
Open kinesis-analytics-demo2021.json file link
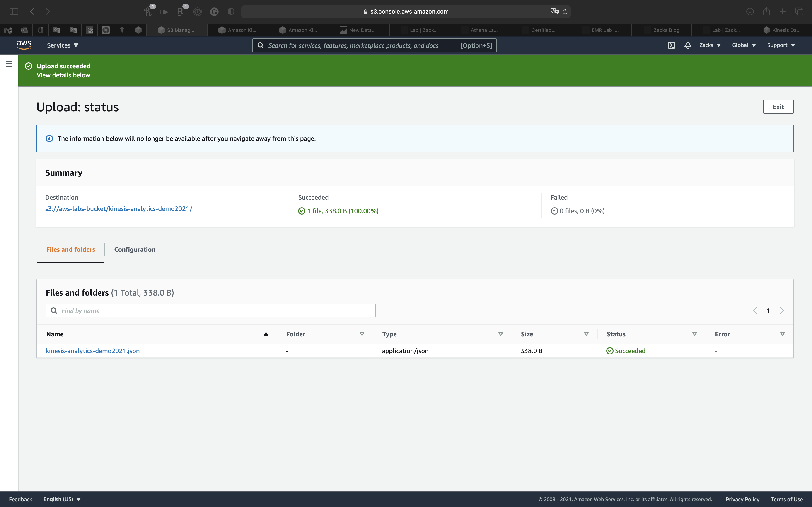pos(93,351)
